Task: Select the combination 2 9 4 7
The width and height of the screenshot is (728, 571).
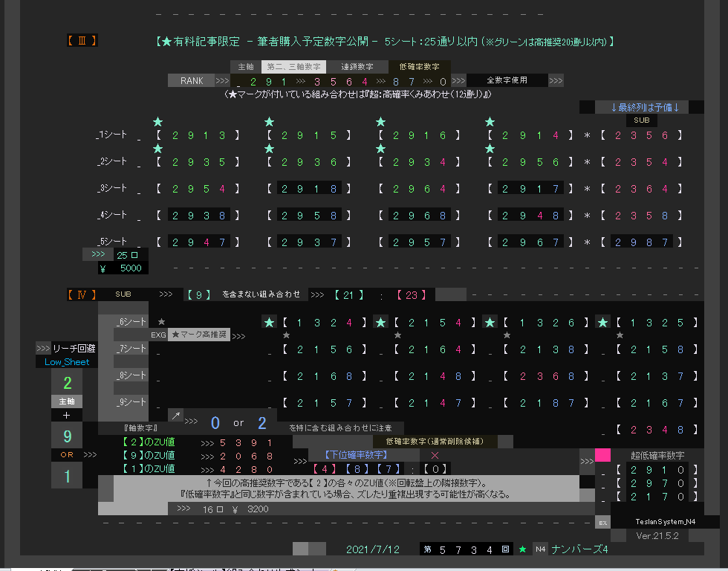Action: (x=199, y=242)
